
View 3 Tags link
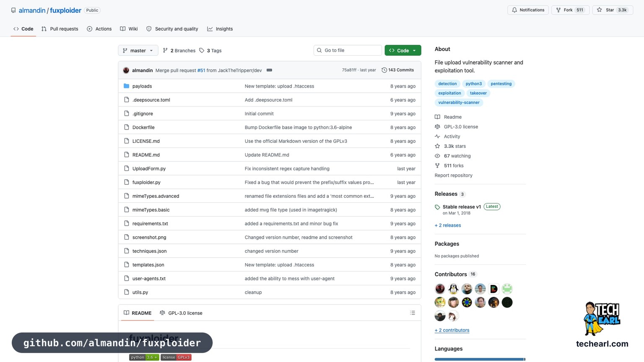point(210,51)
